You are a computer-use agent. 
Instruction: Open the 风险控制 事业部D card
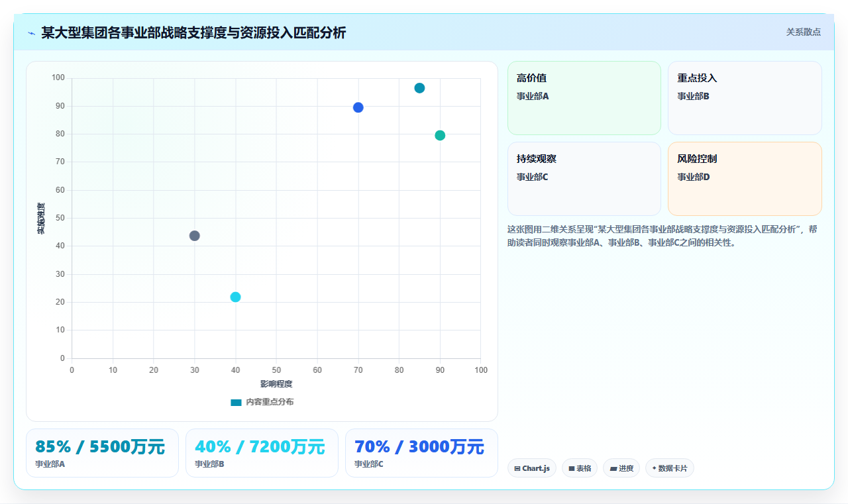tap(745, 179)
